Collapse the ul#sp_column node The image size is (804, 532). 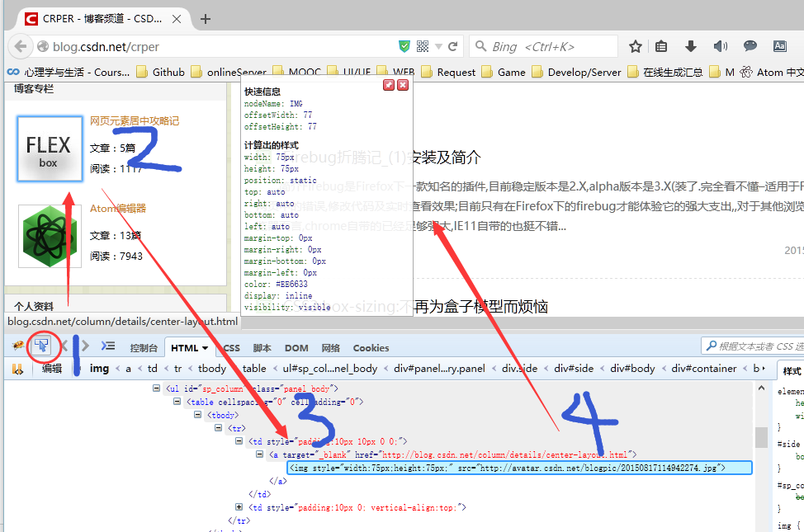156,388
